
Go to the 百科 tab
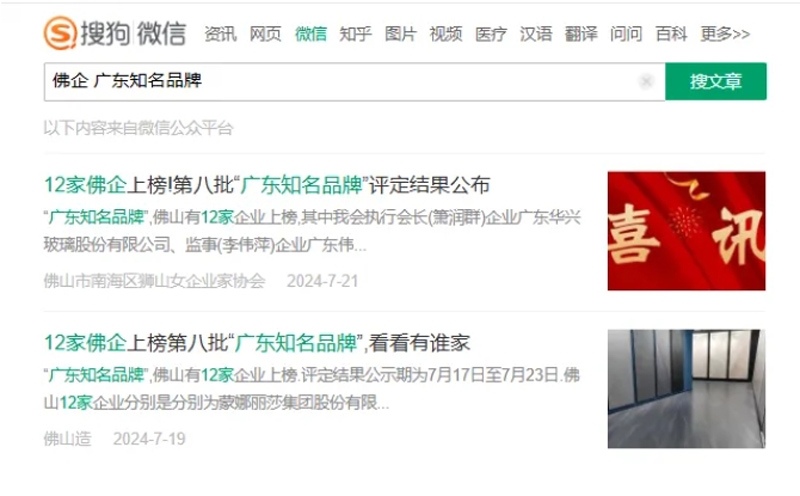coord(671,34)
